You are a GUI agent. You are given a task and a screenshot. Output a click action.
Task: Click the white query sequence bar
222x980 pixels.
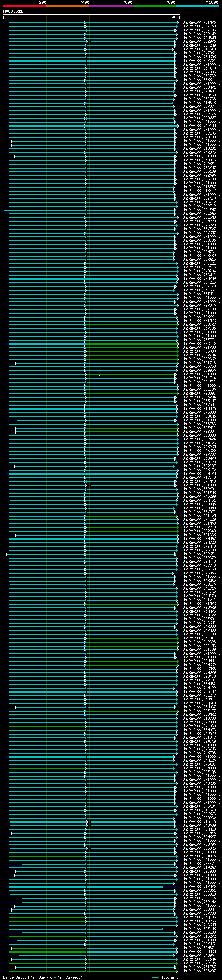point(92,15)
